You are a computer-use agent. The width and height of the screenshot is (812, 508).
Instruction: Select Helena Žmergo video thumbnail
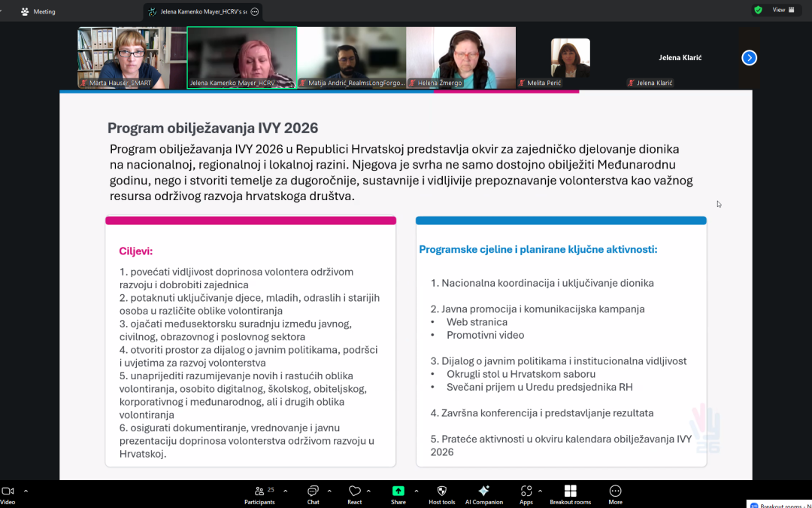(461, 57)
